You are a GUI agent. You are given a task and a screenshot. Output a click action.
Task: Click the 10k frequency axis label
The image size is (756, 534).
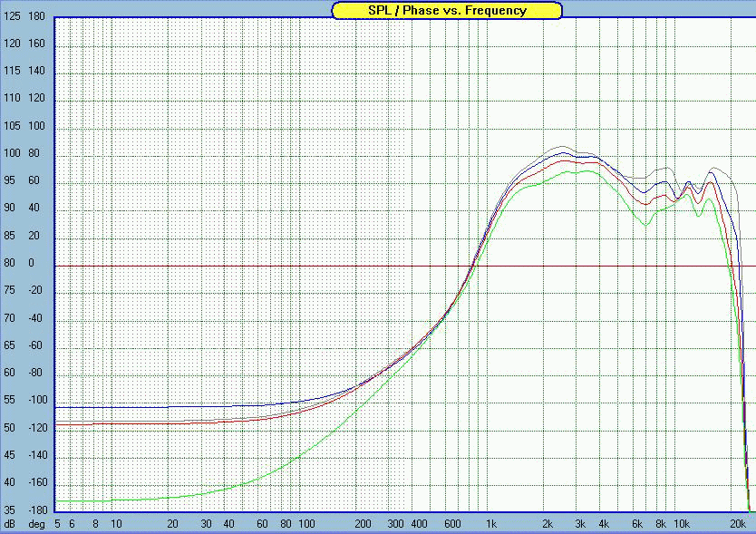point(682,524)
